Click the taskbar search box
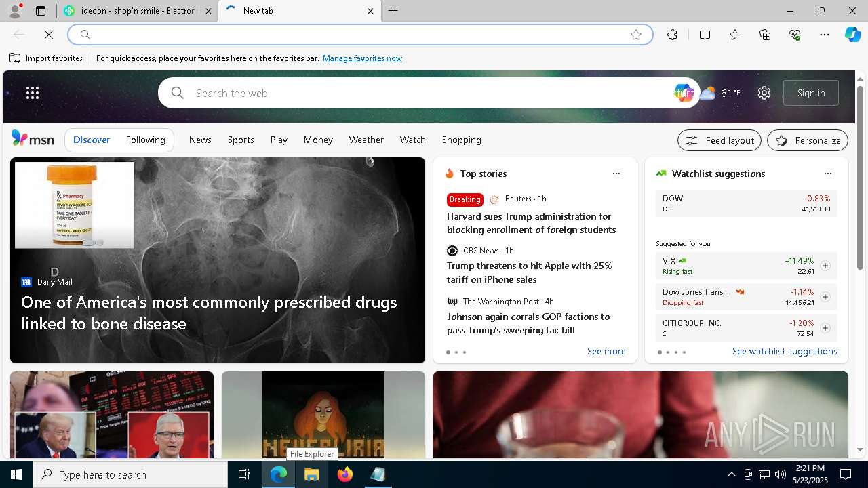This screenshot has width=868, height=488. (x=130, y=474)
